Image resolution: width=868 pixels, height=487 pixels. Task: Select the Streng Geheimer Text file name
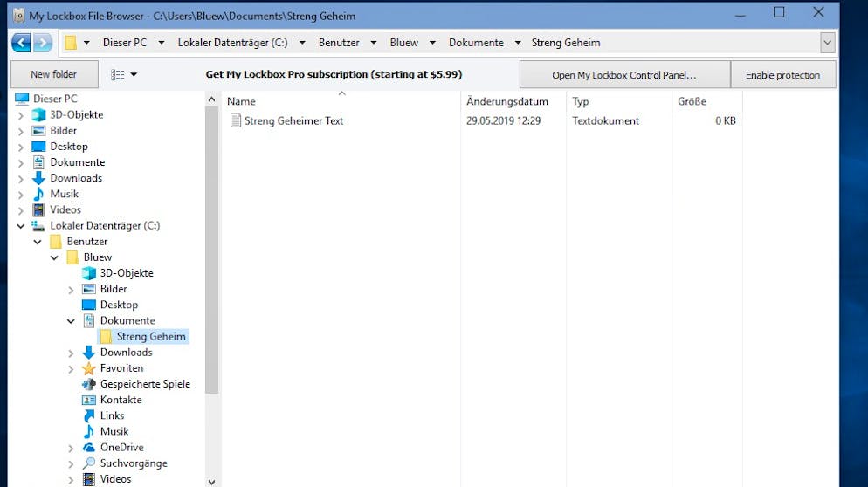click(x=294, y=120)
